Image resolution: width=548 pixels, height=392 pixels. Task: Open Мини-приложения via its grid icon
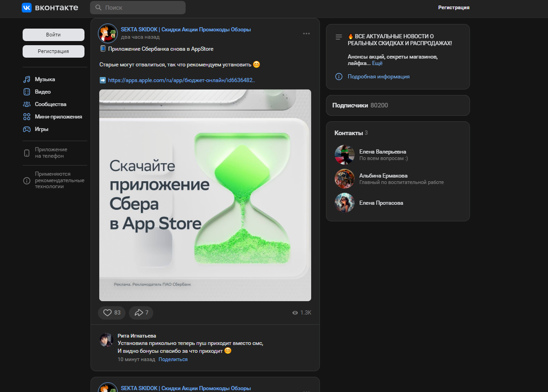(x=27, y=117)
